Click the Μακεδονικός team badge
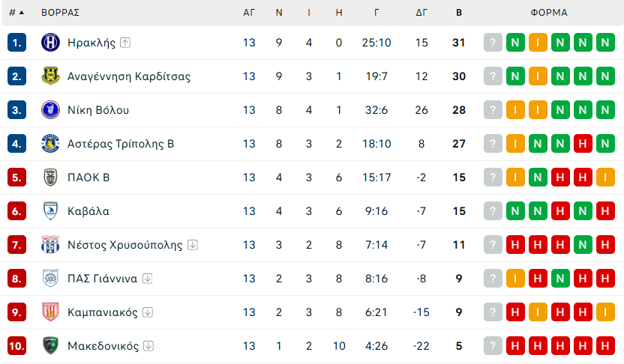Image resolution: width=624 pixels, height=364 pixels. pyautogui.click(x=49, y=346)
